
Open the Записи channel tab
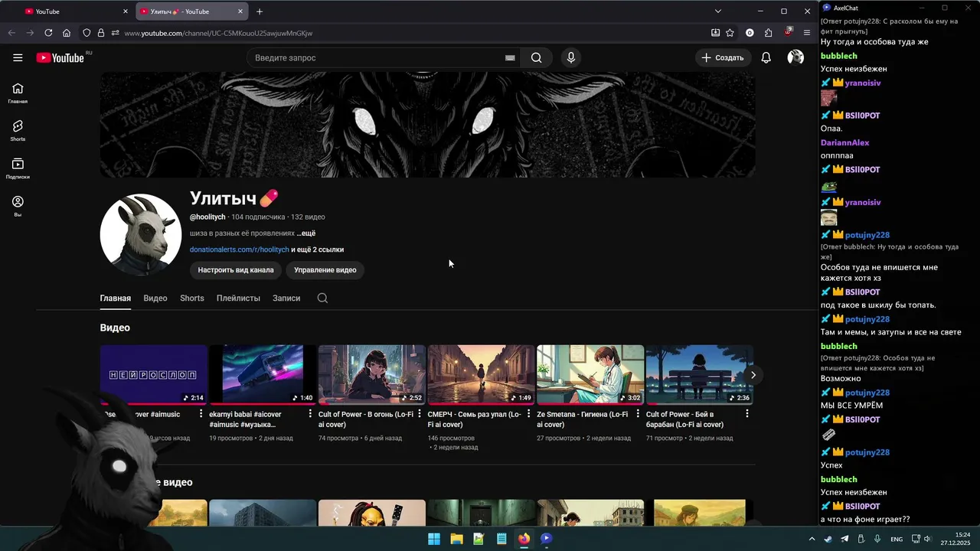[x=286, y=298]
